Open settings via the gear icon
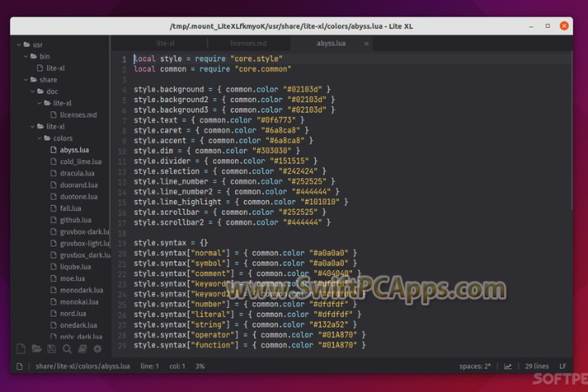Image resolution: width=588 pixels, height=392 pixels. (x=97, y=349)
